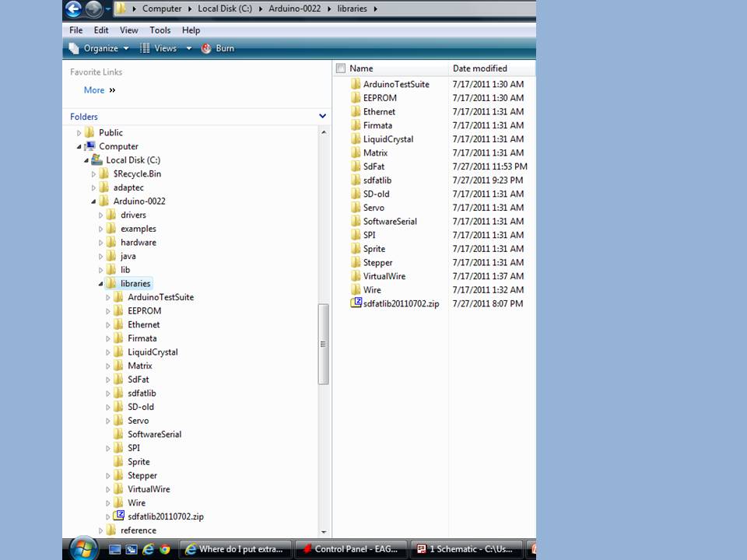Launch Internet Explorer from the taskbar
The width and height of the screenshot is (747, 560).
click(148, 549)
